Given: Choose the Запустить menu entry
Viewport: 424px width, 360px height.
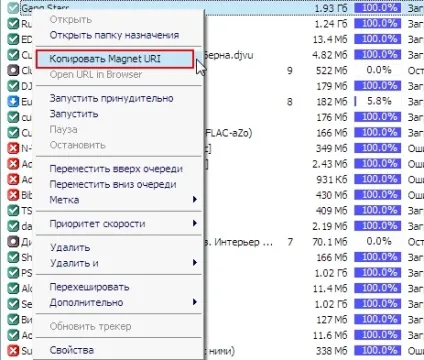Looking at the screenshot, I should pos(74,114).
